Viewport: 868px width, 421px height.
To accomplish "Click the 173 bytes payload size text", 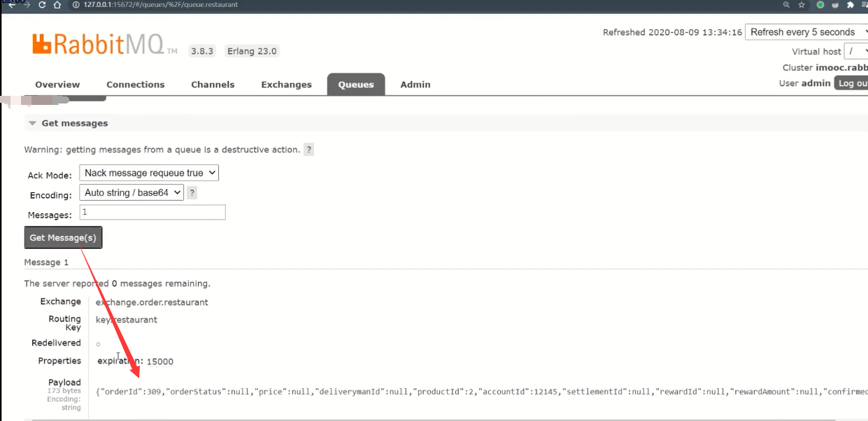I will (64, 391).
